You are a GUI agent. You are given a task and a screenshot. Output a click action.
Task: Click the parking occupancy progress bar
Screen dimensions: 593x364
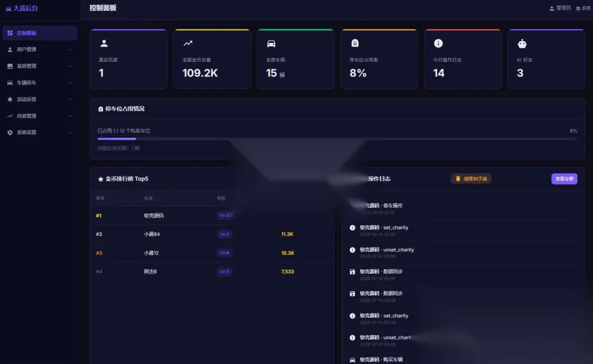pyautogui.click(x=337, y=139)
